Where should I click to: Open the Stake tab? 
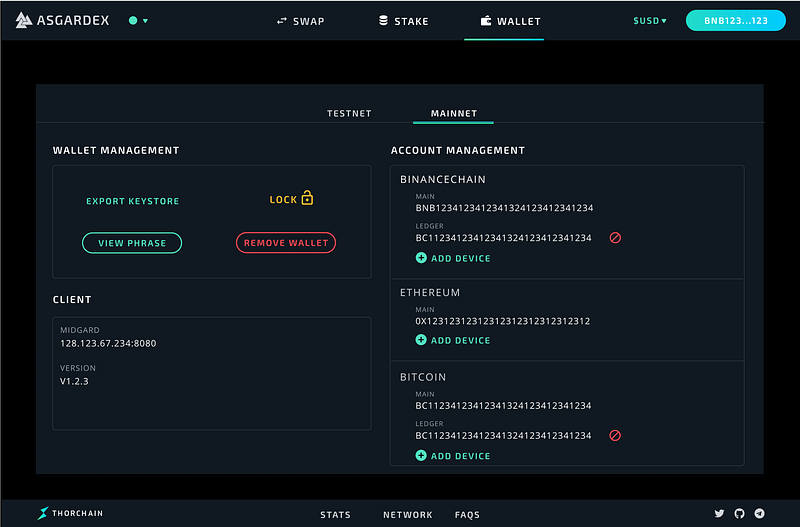pyautogui.click(x=404, y=21)
